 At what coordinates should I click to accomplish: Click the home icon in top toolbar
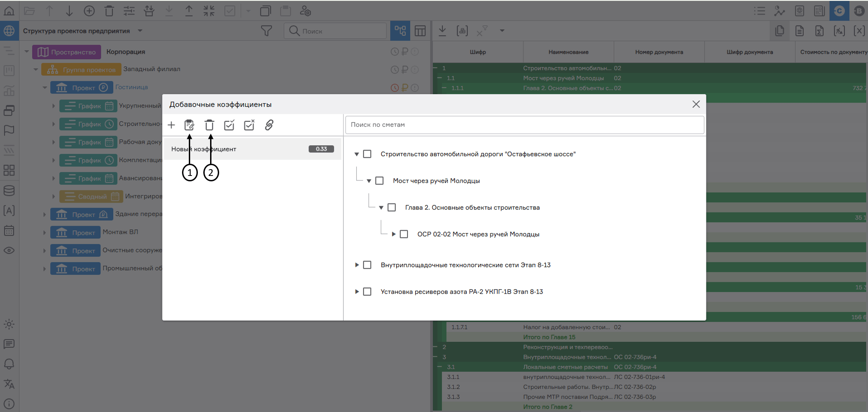[x=9, y=11]
